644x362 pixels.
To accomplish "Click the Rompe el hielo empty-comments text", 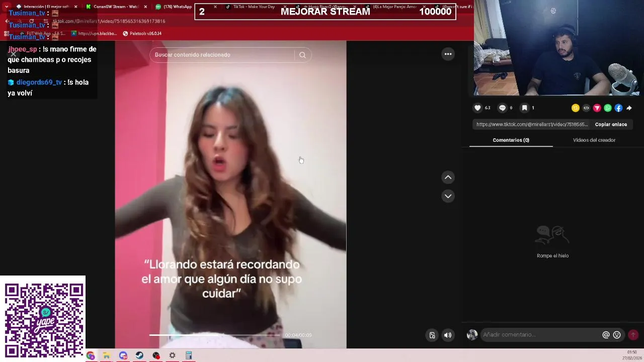I will (552, 256).
